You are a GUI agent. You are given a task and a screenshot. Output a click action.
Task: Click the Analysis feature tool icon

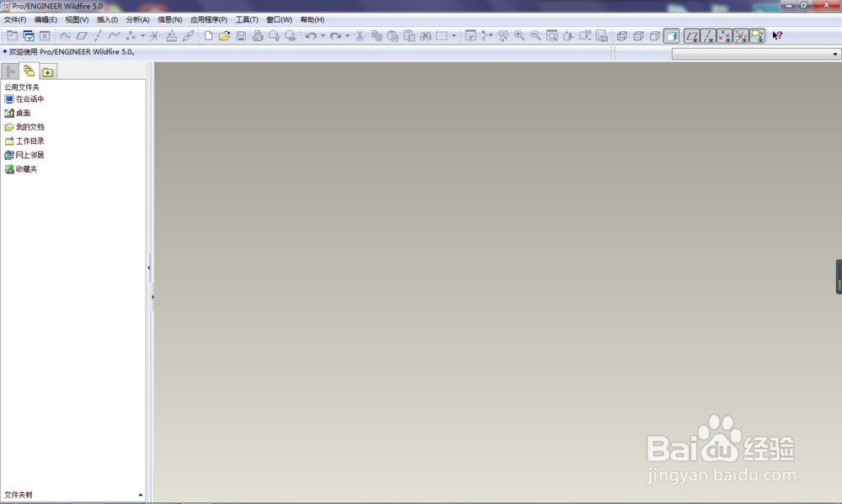coord(171,36)
